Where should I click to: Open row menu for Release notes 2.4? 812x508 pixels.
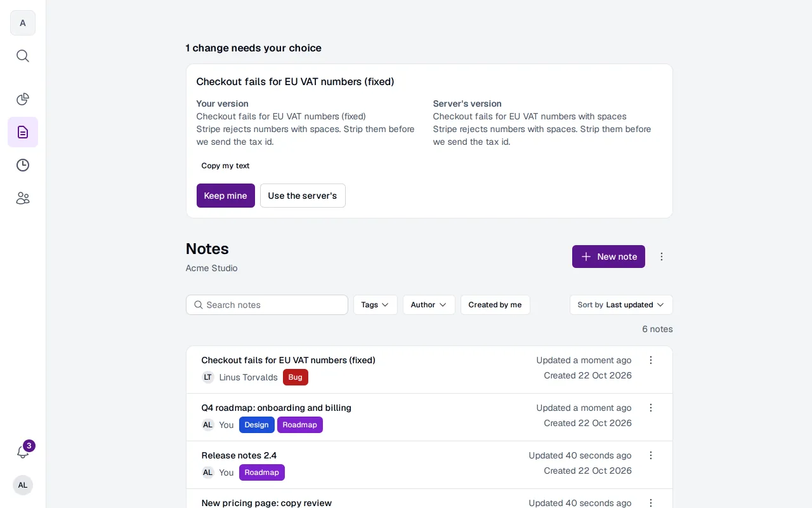coord(651,455)
